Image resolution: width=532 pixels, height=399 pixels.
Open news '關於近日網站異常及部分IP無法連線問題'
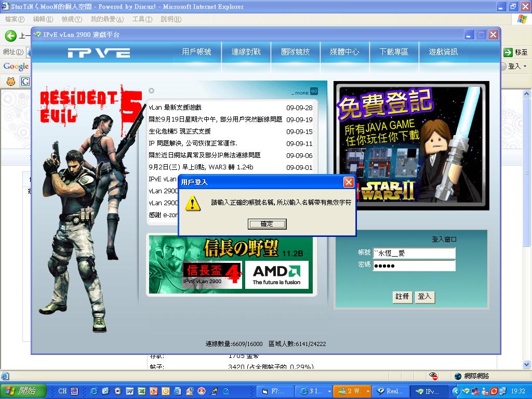pos(205,155)
